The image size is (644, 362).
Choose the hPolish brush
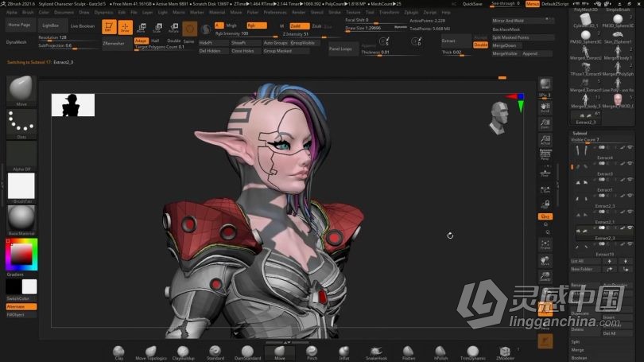click(x=440, y=353)
